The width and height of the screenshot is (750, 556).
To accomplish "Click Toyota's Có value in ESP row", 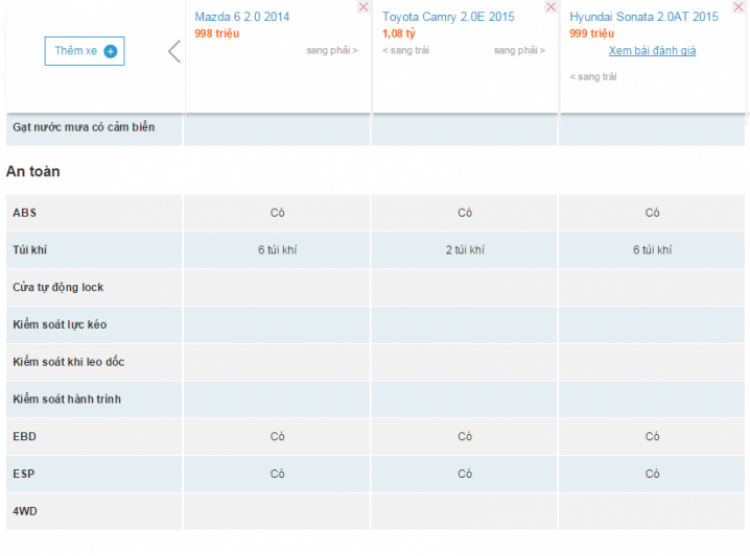I will click(x=465, y=474).
